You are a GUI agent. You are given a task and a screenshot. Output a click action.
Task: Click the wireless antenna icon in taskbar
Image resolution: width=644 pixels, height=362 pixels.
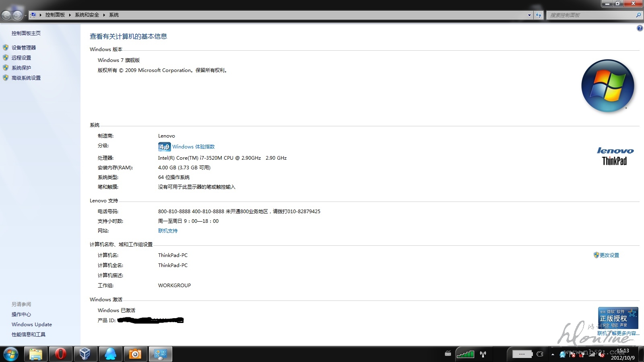pos(483,354)
